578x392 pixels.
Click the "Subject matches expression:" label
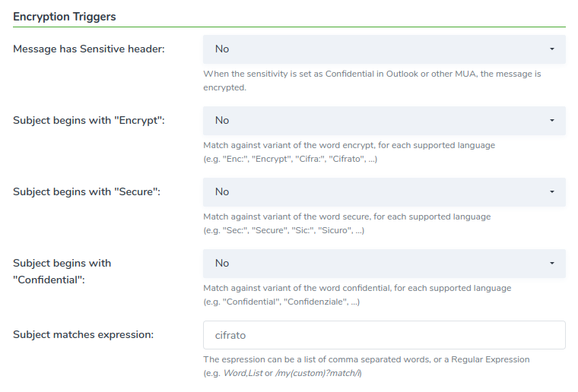(x=83, y=334)
